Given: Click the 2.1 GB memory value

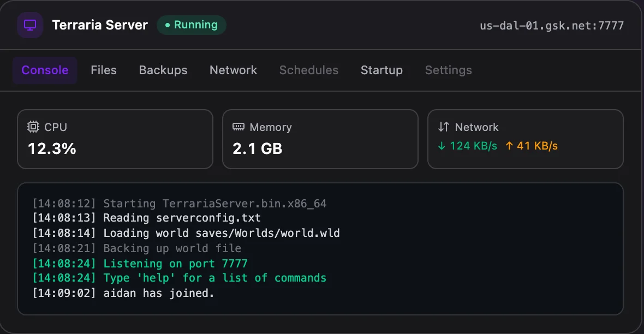Looking at the screenshot, I should point(258,149).
